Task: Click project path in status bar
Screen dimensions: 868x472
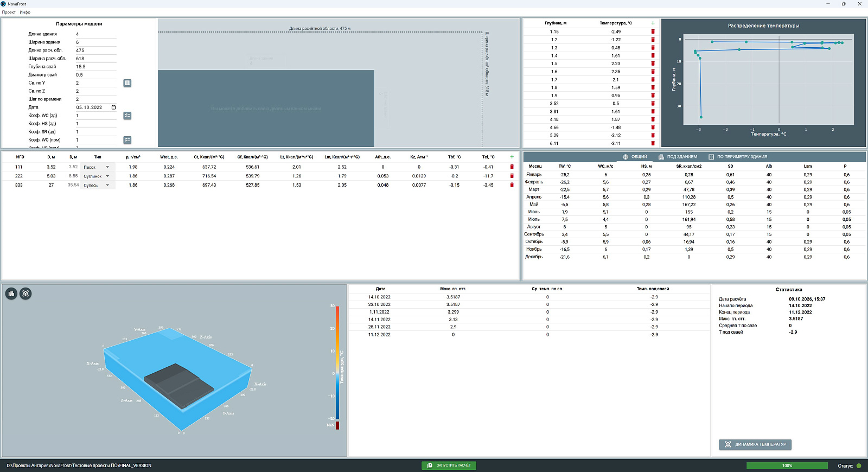Action: click(x=79, y=465)
